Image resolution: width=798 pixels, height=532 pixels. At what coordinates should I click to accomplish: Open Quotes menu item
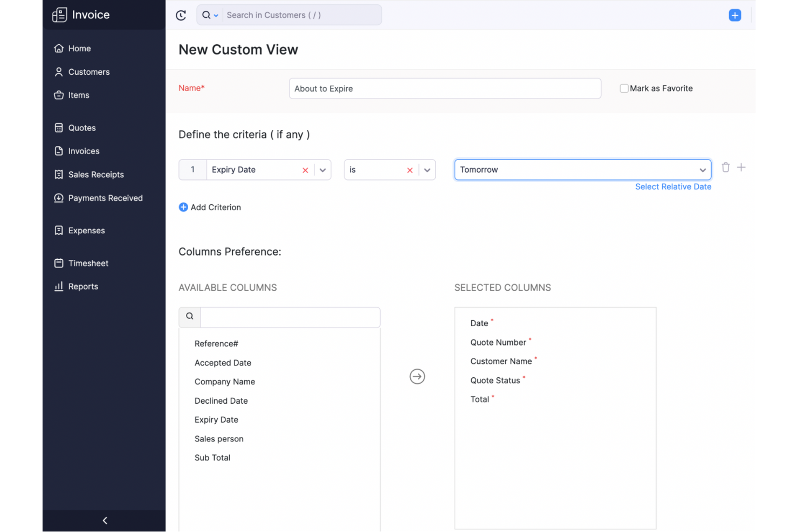coord(82,128)
